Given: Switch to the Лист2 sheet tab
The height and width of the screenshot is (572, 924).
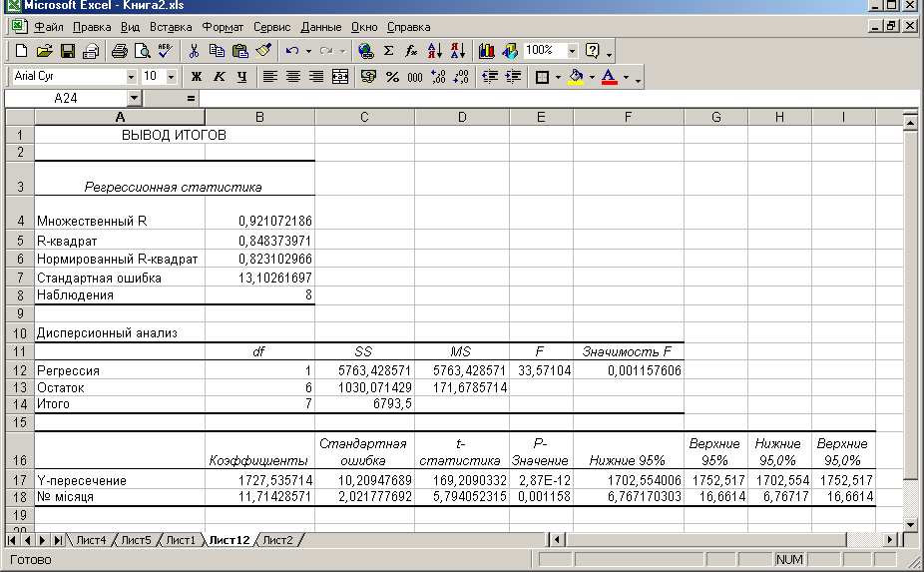Looking at the screenshot, I should pyautogui.click(x=277, y=540).
